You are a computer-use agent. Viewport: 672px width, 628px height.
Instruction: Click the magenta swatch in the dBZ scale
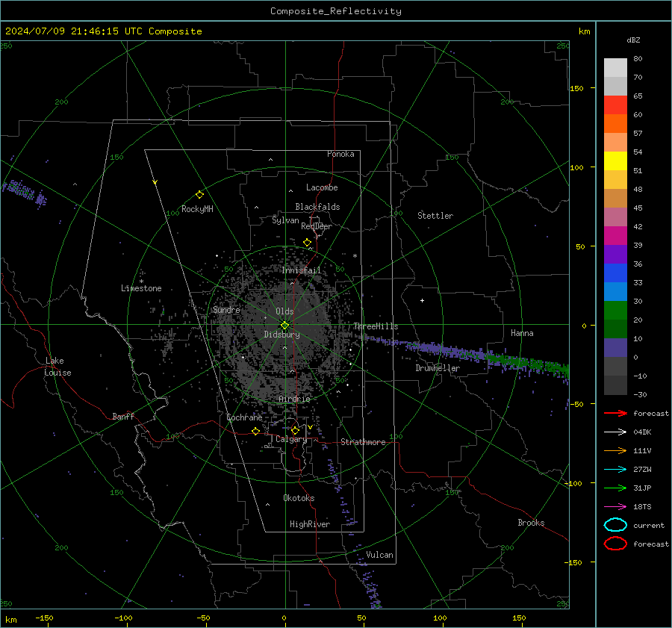[x=615, y=236]
